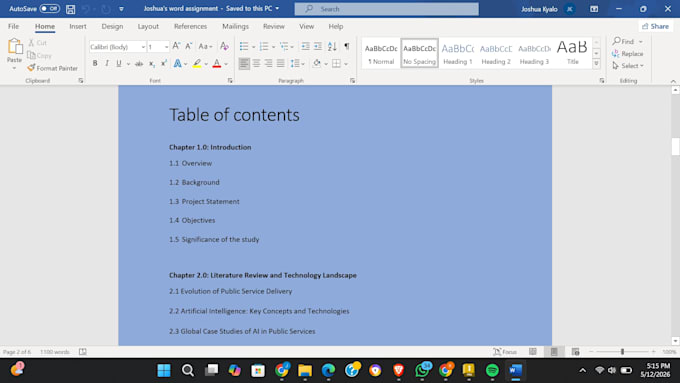
Task: Justify paragraph text
Action: click(x=281, y=64)
